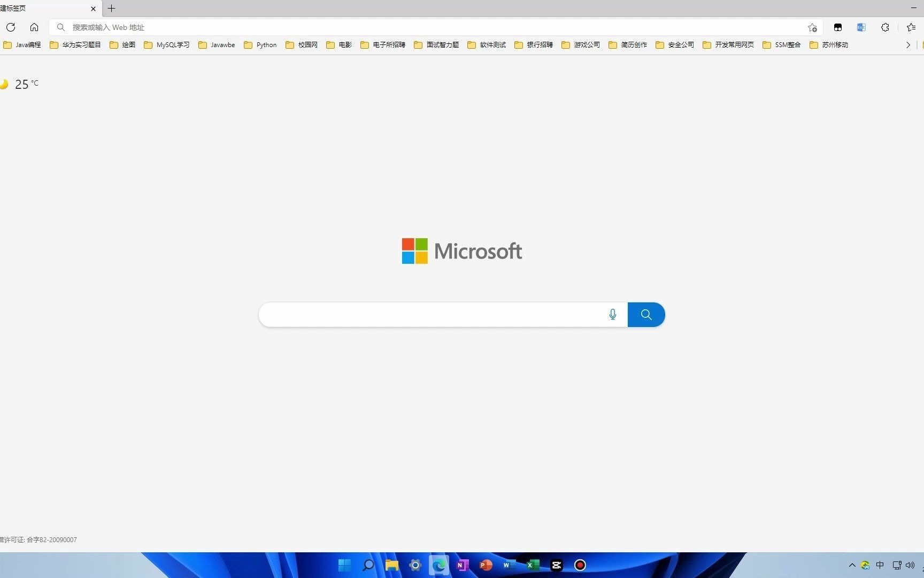Screen dimensions: 924x578
Task: Open the 绘图 bookmarks folder
Action: [122, 45]
